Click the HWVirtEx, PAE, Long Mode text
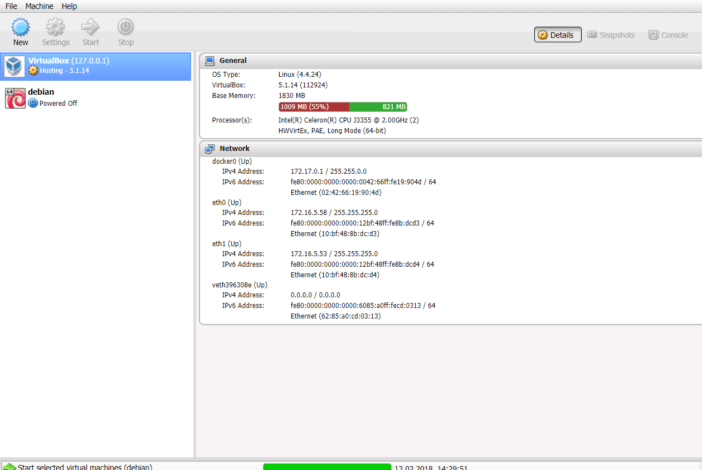Image resolution: width=702 pixels, height=470 pixels. pyautogui.click(x=332, y=131)
